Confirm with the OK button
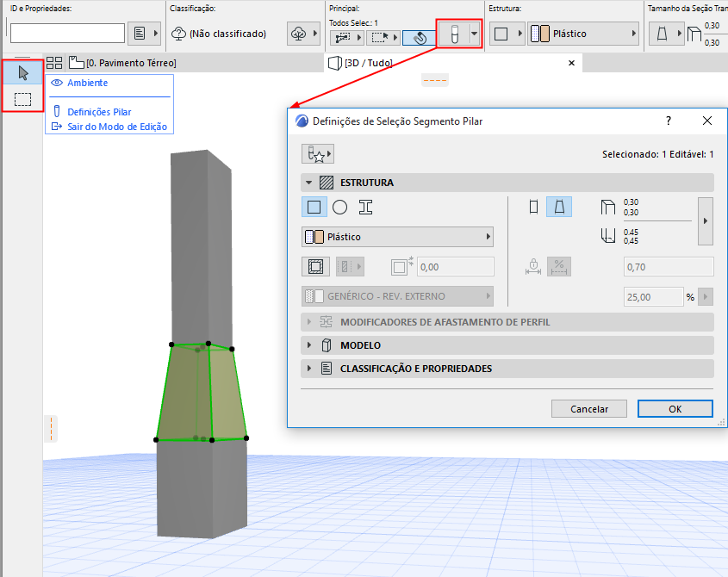The width and height of the screenshot is (728, 577). (675, 408)
